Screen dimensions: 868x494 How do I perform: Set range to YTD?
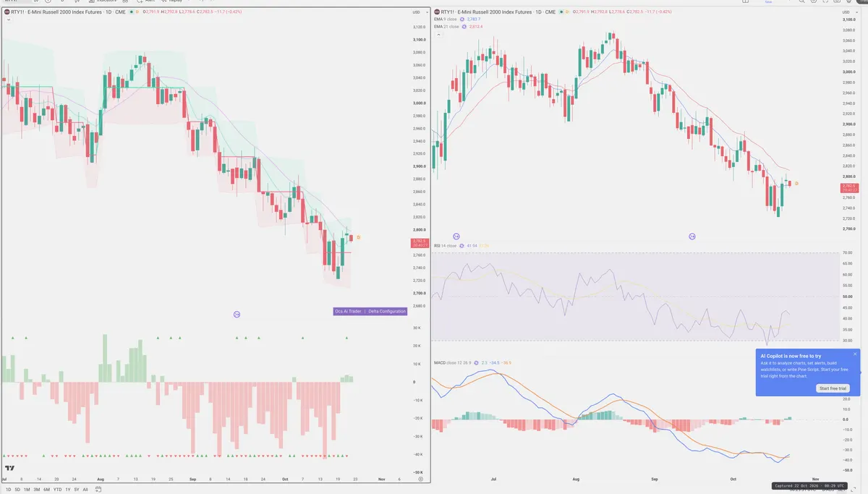(57, 490)
